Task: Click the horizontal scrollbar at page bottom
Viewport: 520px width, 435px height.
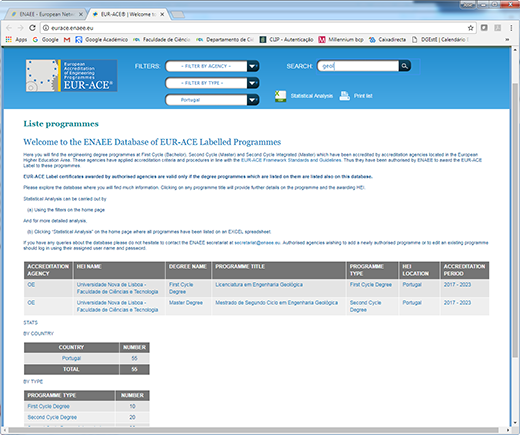Action: click(253, 430)
